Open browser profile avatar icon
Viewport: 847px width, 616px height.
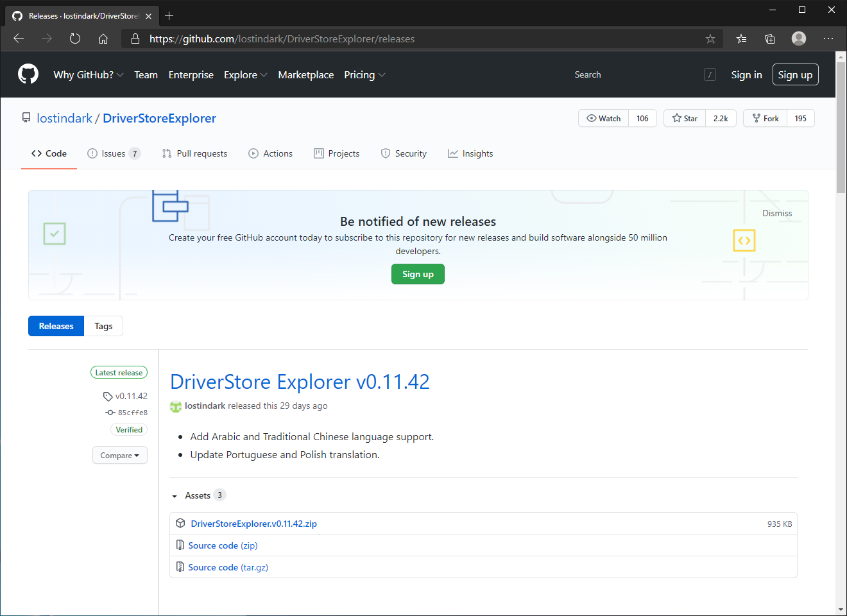coord(799,38)
